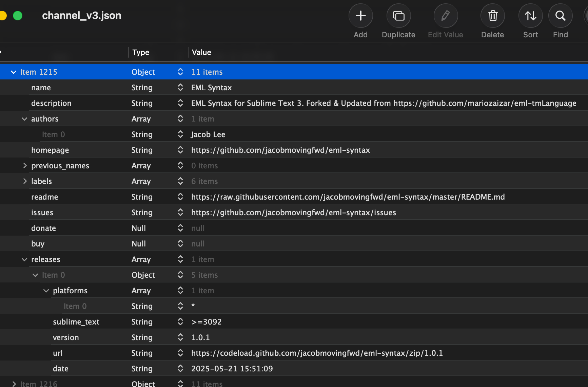This screenshot has width=588, height=387.
Task: Click the Find magnifier icon
Action: (x=560, y=16)
